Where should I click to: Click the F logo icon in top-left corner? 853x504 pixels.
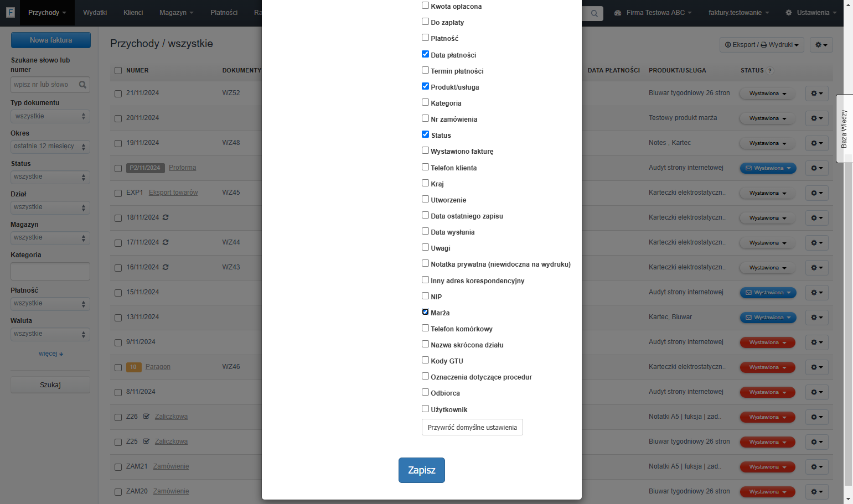10,12
